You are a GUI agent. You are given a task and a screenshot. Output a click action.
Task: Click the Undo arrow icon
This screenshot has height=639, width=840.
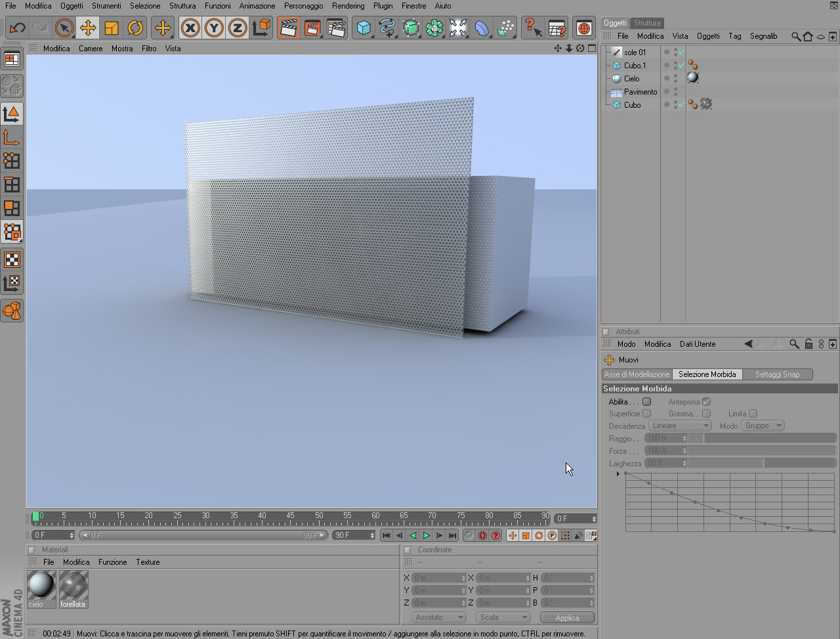tap(17, 28)
